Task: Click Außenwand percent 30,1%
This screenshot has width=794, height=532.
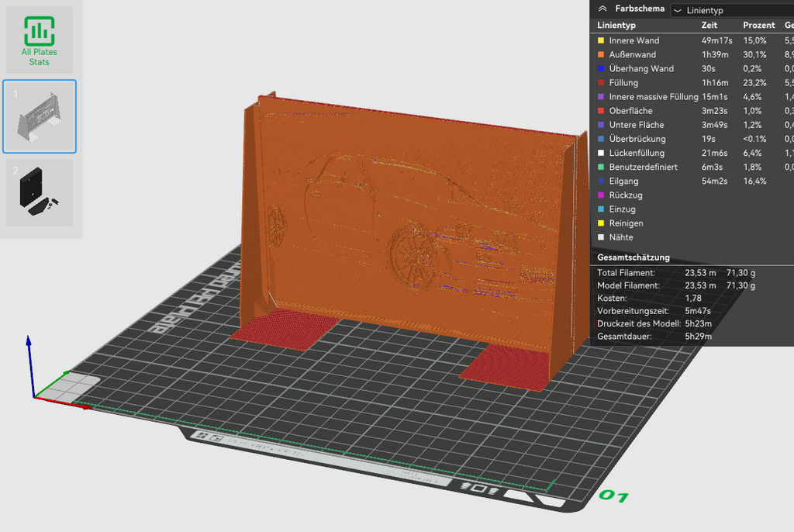Action: coord(754,55)
